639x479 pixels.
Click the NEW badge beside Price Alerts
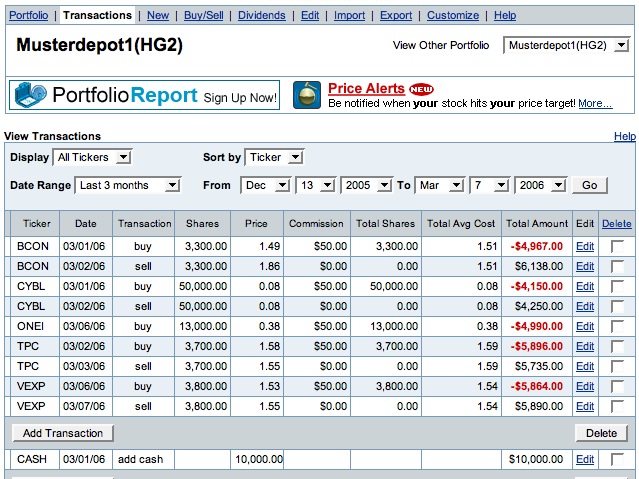coord(421,89)
